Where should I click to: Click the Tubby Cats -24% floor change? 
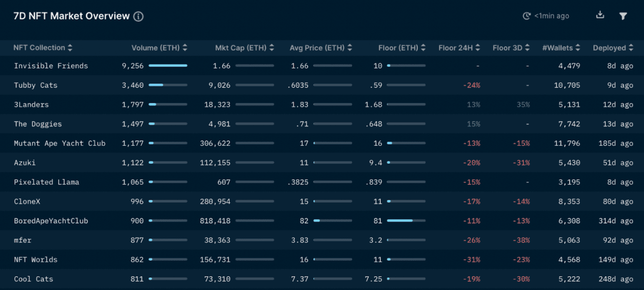[471, 85]
